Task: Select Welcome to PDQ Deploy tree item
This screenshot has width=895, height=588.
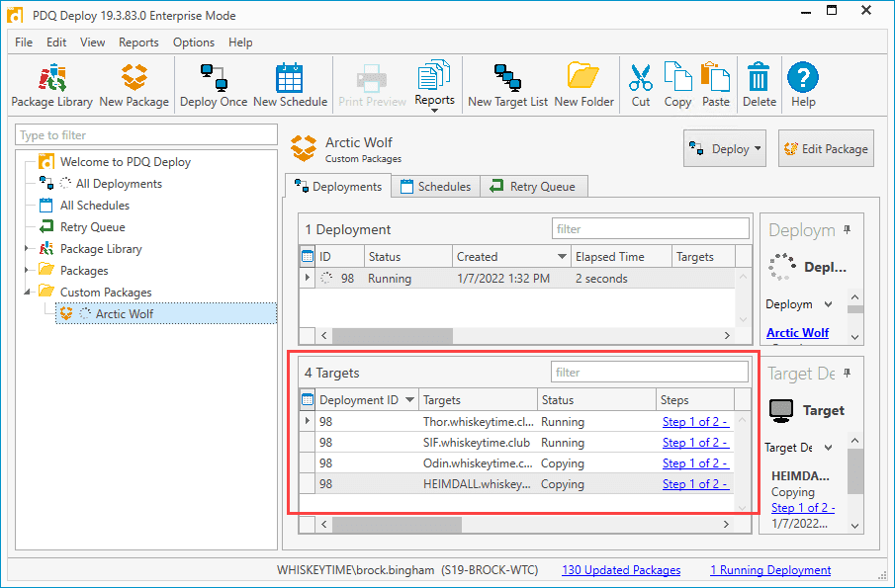Action: [125, 162]
